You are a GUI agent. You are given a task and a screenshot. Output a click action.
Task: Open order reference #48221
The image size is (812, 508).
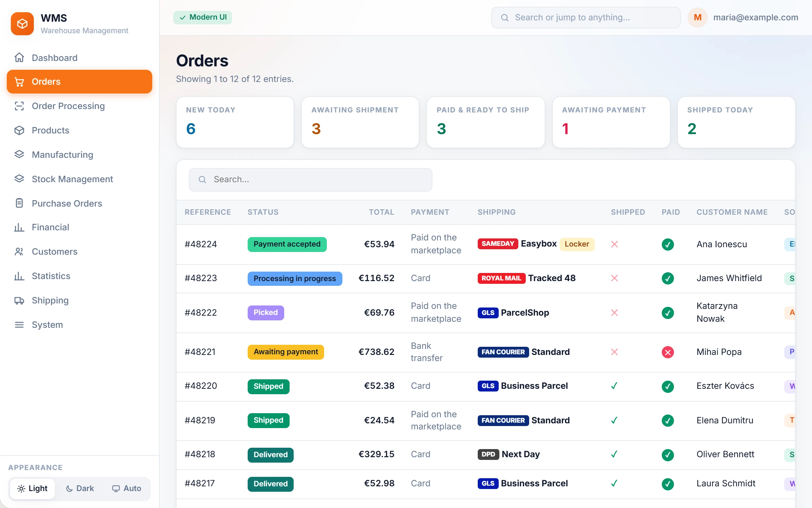coord(200,352)
